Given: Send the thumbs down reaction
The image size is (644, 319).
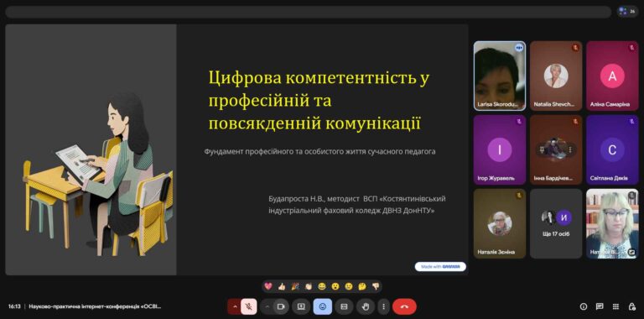Looking at the screenshot, I should click(x=376, y=286).
